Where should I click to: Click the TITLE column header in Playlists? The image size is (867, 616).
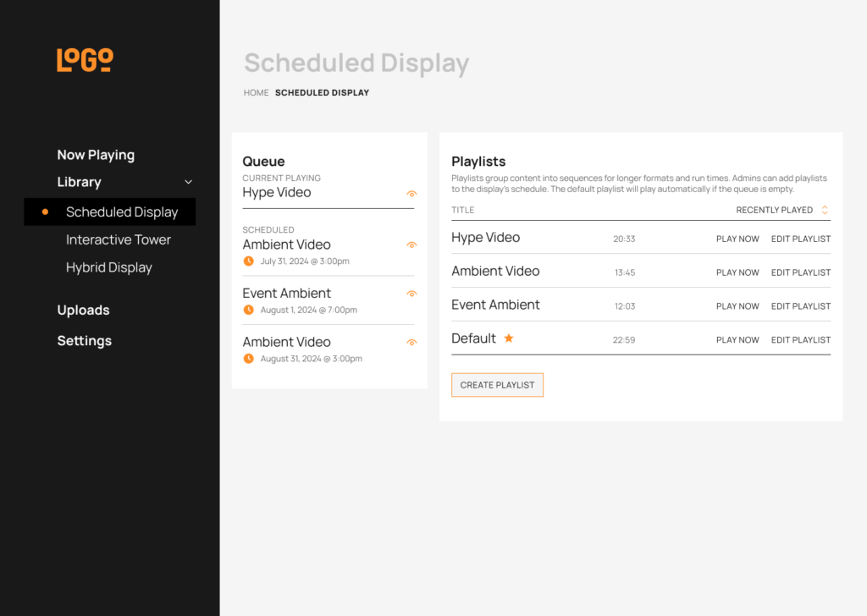(x=463, y=210)
